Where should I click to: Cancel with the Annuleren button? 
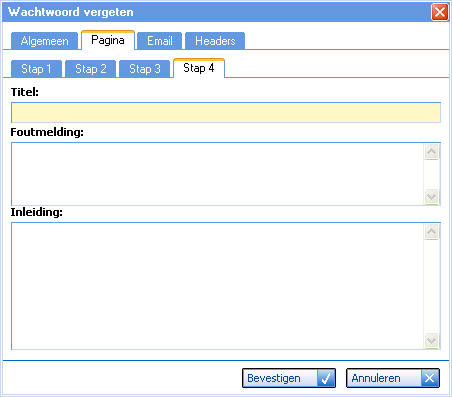[x=393, y=378]
